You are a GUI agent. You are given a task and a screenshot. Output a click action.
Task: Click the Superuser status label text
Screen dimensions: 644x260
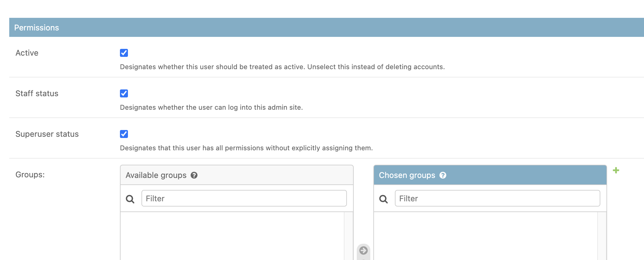(x=47, y=134)
